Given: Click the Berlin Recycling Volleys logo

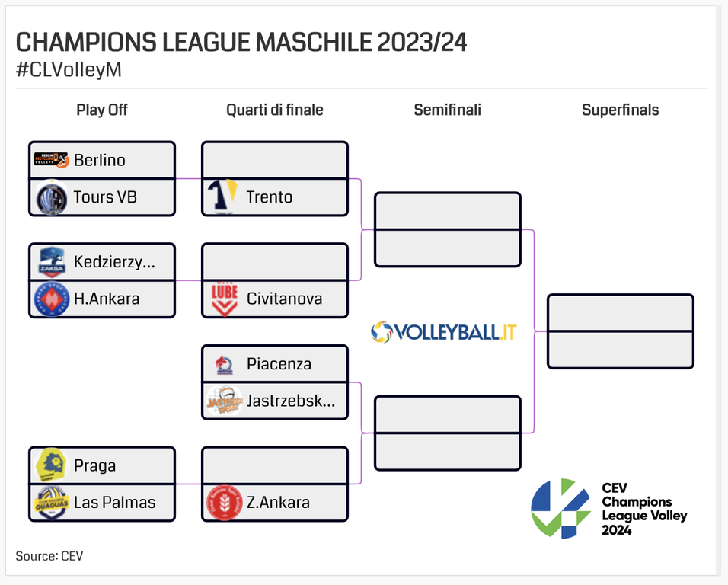Looking at the screenshot, I should click(51, 160).
